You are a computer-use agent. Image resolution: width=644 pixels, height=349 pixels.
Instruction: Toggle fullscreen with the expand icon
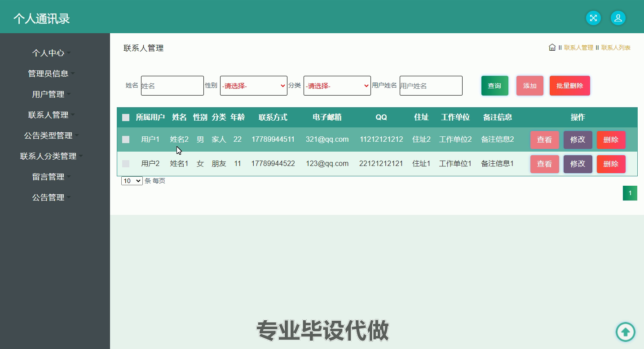(593, 18)
